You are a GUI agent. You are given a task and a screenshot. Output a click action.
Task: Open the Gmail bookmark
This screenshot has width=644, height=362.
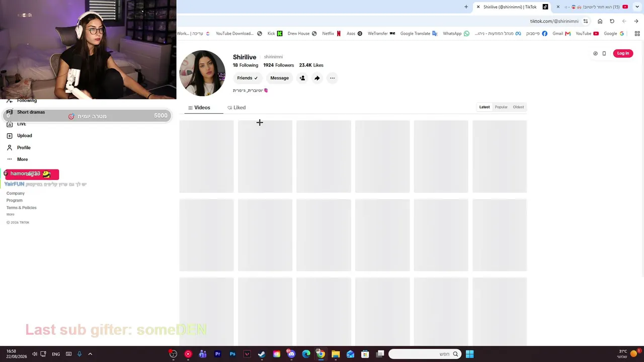tap(561, 34)
